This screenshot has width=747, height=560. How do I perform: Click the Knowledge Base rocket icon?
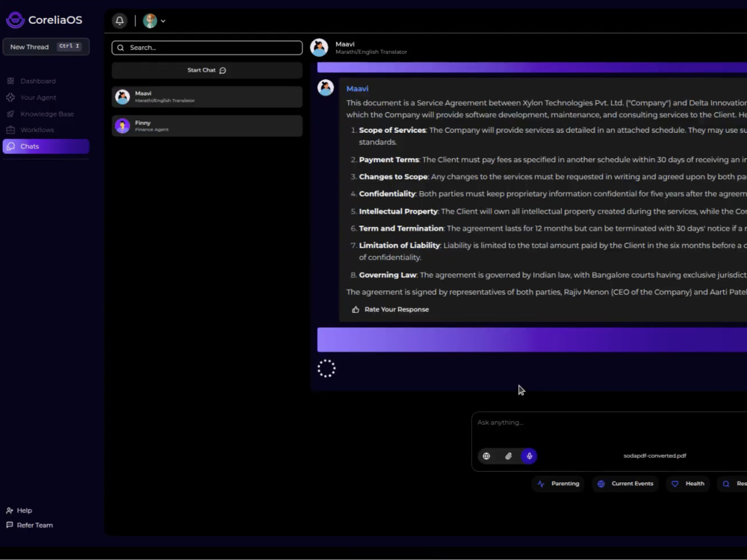point(10,113)
